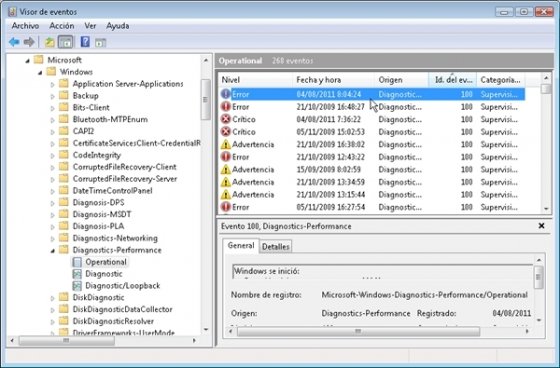Open the Archivo menu
The image size is (560, 368).
click(x=25, y=26)
